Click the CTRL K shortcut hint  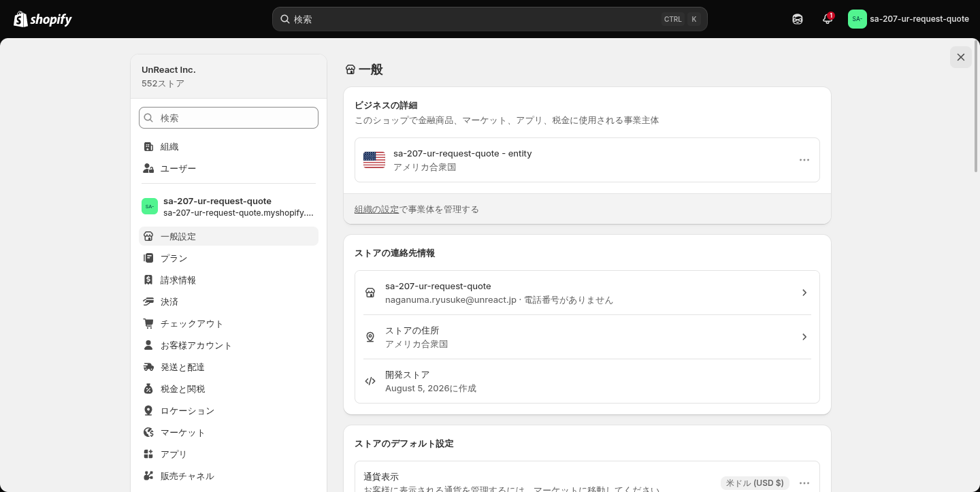tap(681, 19)
